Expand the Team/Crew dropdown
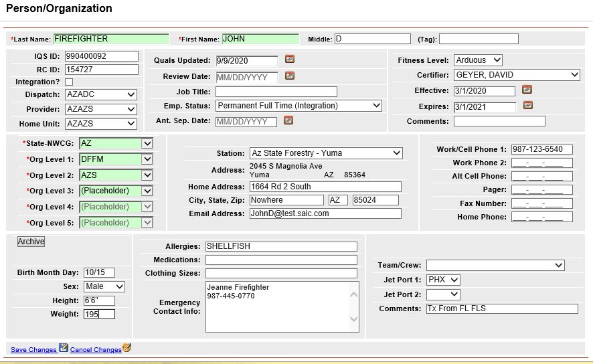This screenshot has width=593, height=364. [495, 265]
